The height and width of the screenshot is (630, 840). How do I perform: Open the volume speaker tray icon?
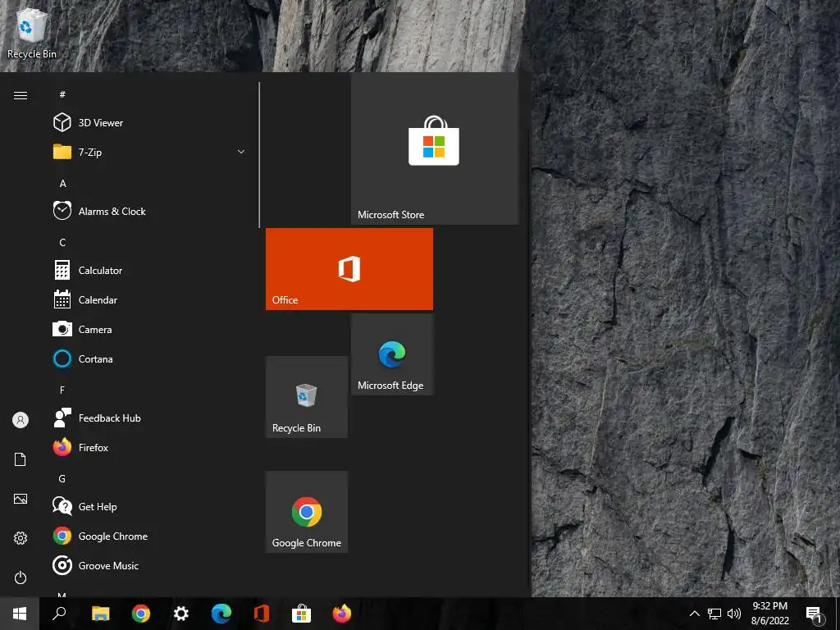click(x=734, y=614)
